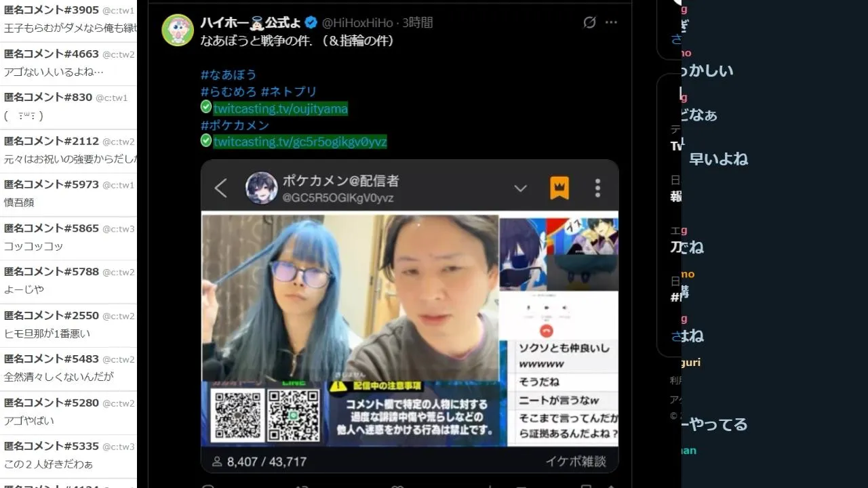Click the overlay comment 早いよね
Viewport: 868px width, 488px height.
(x=718, y=159)
